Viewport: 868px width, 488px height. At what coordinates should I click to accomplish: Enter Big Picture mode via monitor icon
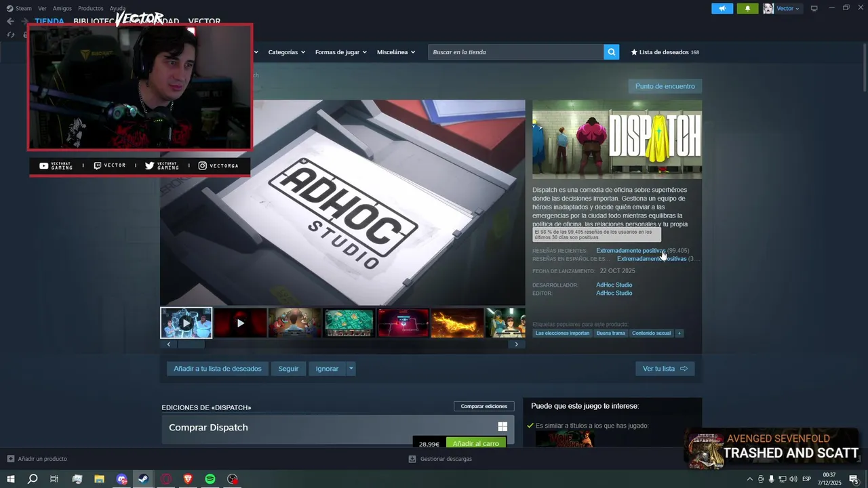pyautogui.click(x=814, y=8)
